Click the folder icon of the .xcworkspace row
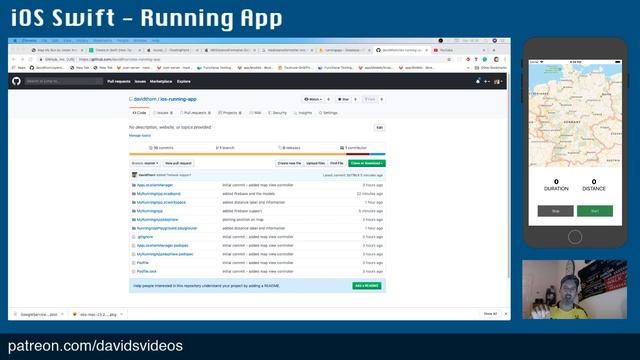 133,202
